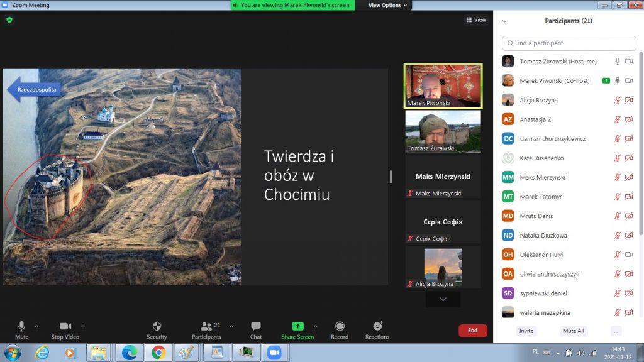
Task: Expand audio options arrow beside Mute
Action: (x=36, y=326)
